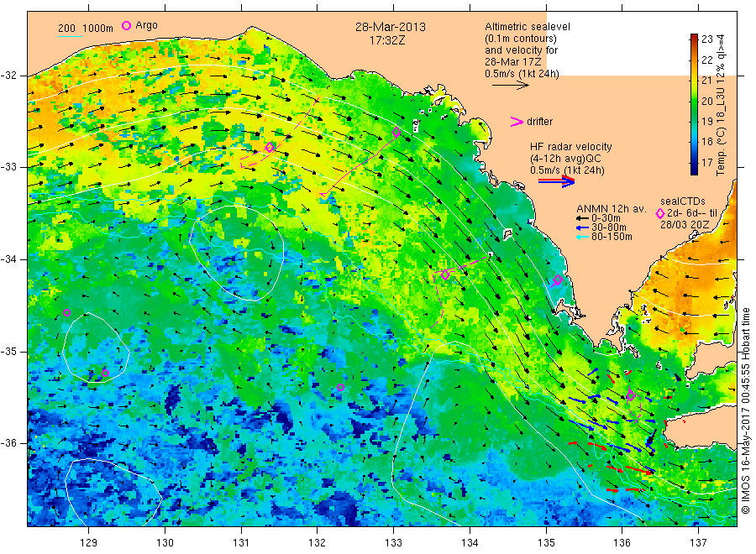The width and height of the screenshot is (756, 554).
Task: Click the Argo float marker near 132.3E, 35.4S
Action: click(x=340, y=387)
